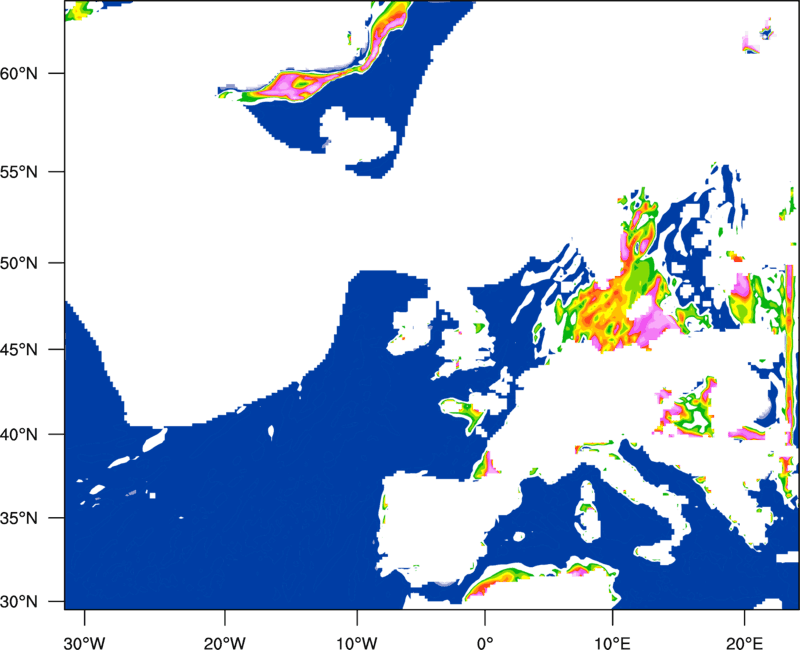Click the 40°N latitude label

click(19, 435)
